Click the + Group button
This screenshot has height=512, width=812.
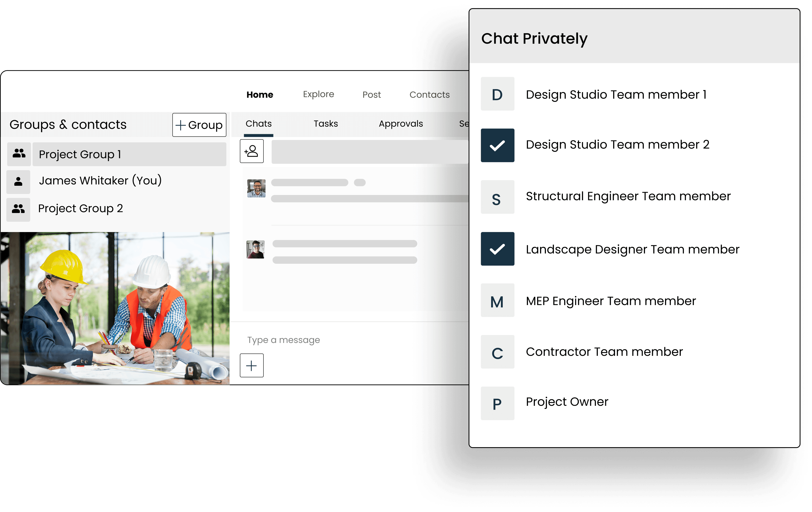pos(199,125)
